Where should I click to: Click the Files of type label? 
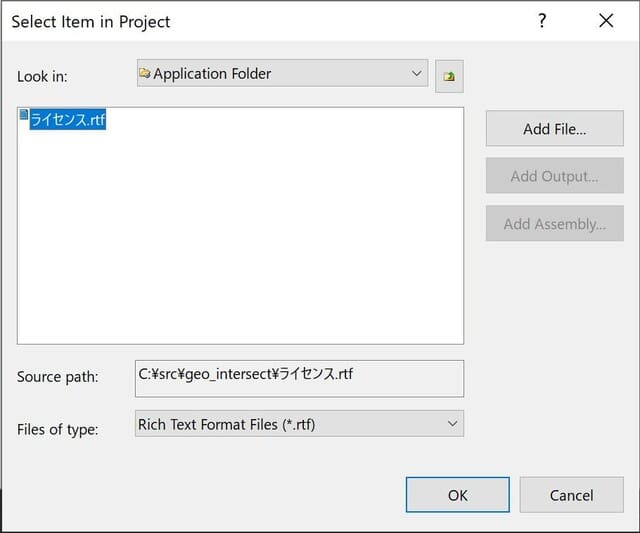(x=57, y=430)
